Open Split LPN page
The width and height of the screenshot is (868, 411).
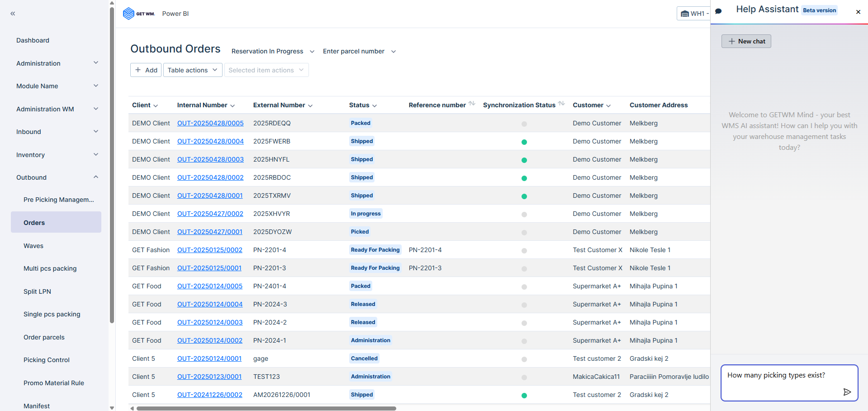(37, 292)
